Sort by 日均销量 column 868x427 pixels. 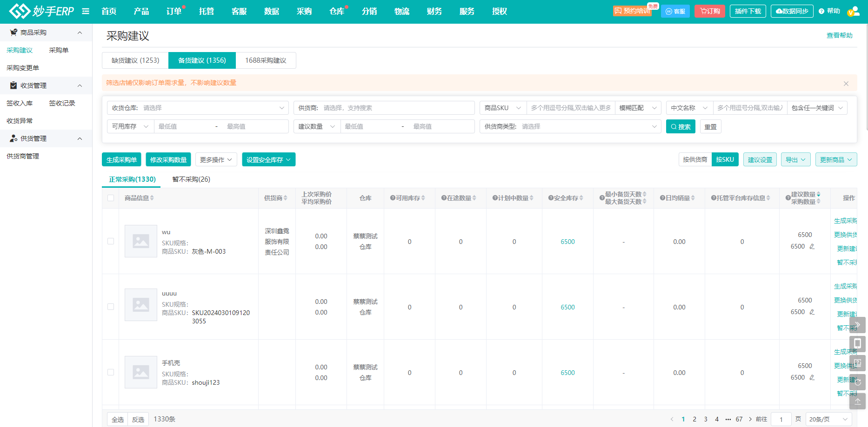click(693, 198)
